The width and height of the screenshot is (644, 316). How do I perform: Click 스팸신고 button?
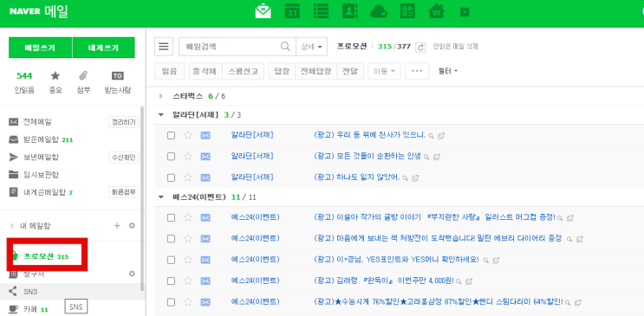point(244,71)
